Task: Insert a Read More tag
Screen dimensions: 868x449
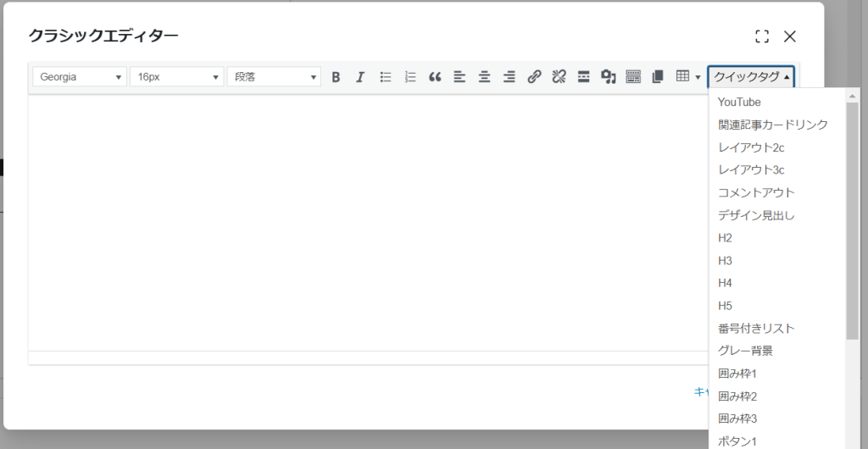Action: point(583,77)
